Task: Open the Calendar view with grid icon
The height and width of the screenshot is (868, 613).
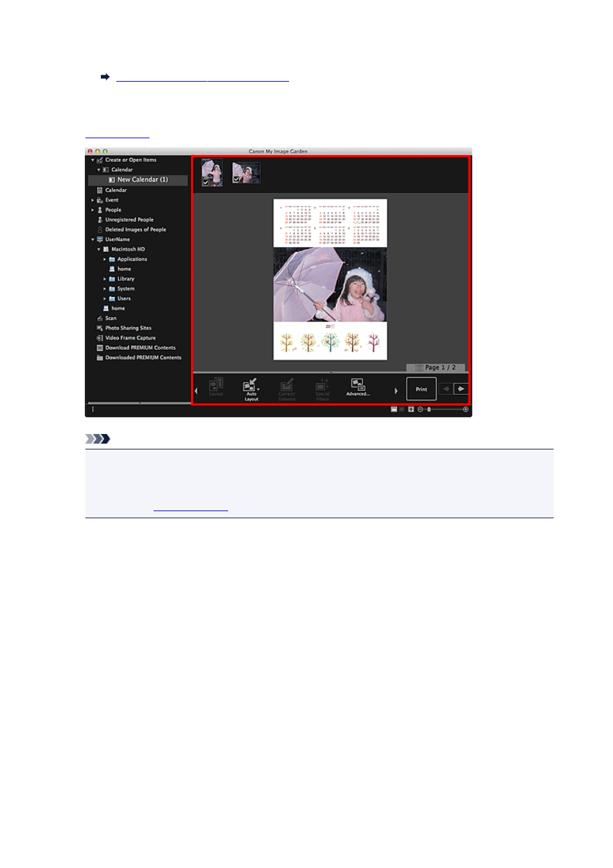Action: tap(100, 190)
